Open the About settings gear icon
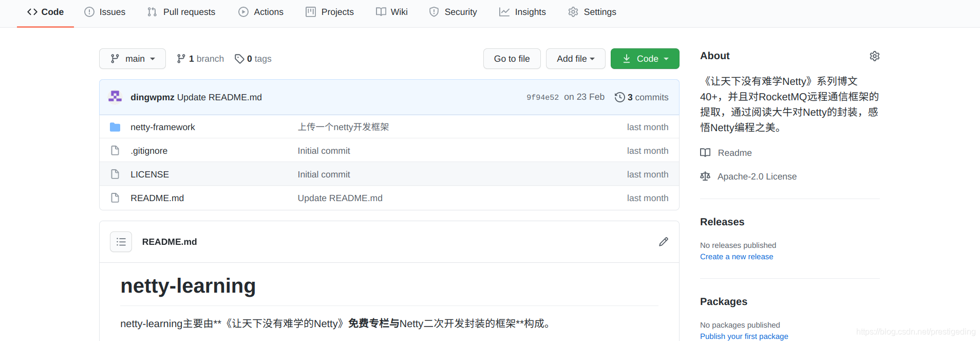The height and width of the screenshot is (341, 980). 875,56
